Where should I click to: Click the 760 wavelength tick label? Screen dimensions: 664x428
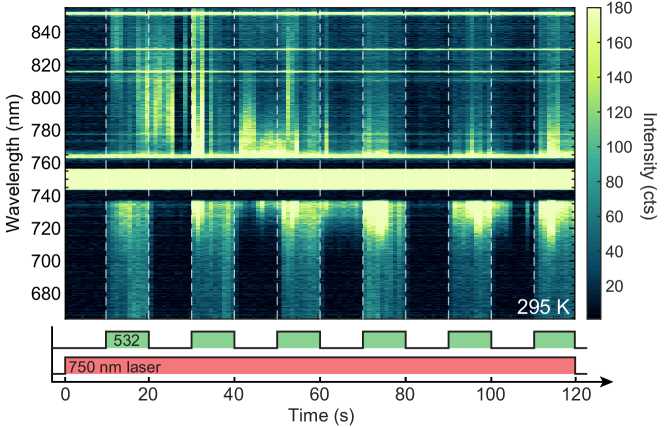[46, 163]
